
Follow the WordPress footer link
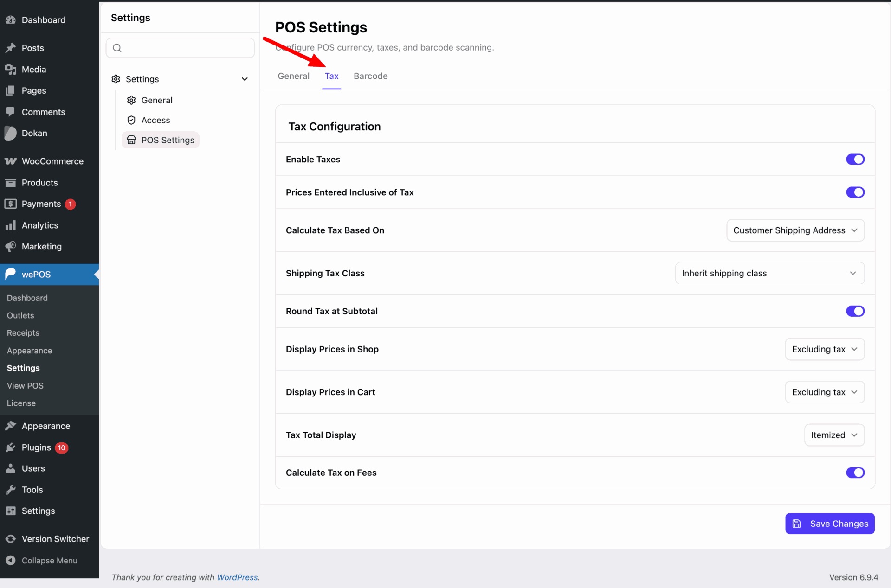click(237, 577)
